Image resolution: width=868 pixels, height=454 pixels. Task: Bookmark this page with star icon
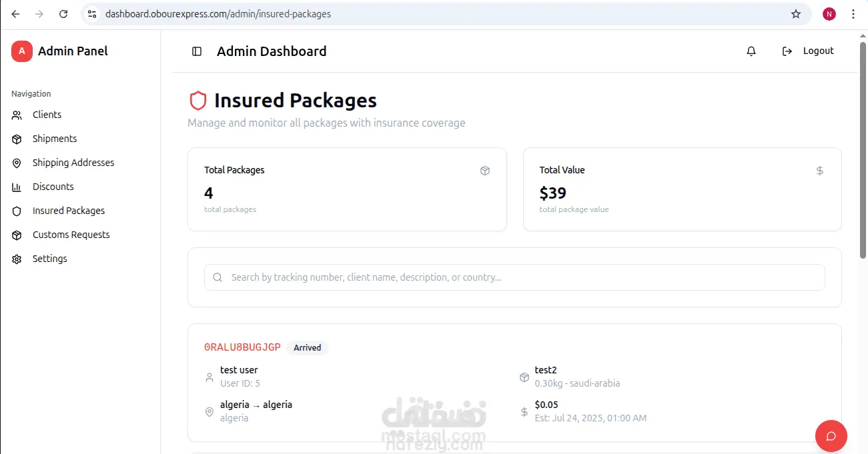tap(796, 14)
